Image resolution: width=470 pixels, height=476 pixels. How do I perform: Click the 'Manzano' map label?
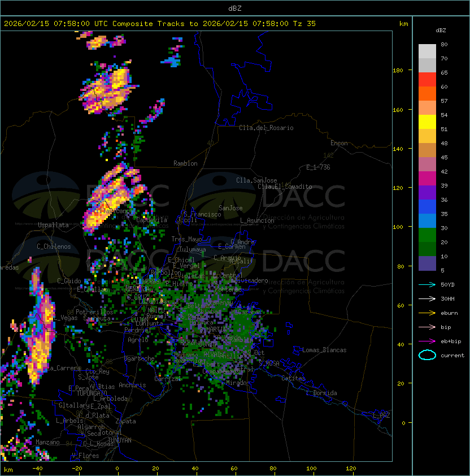point(47,442)
